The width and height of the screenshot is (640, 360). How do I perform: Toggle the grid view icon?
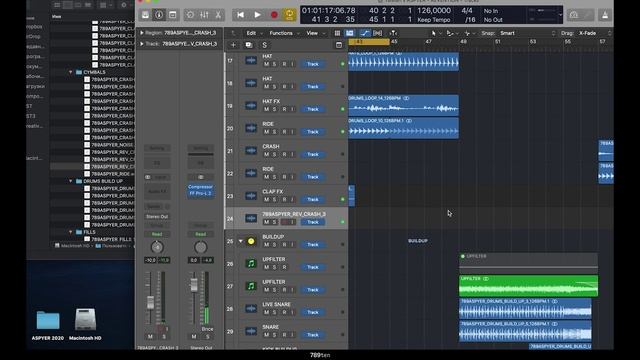pos(337,33)
